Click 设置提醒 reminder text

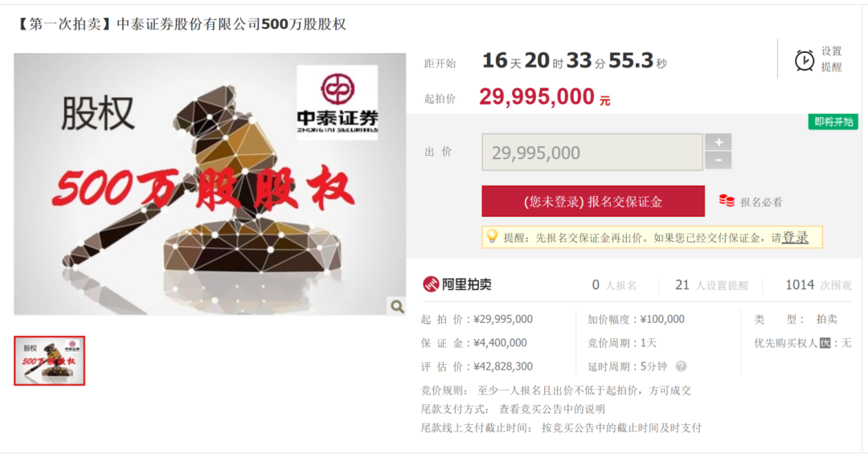pos(831,59)
